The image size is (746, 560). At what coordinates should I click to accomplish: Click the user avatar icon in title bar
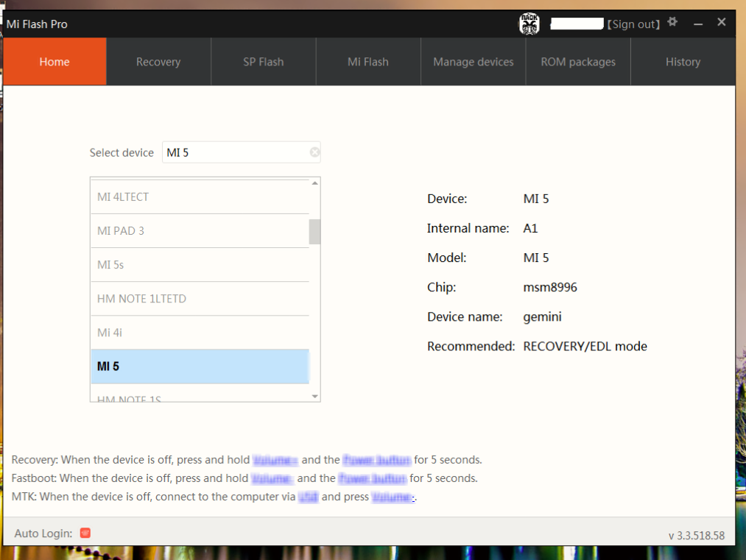coord(529,24)
